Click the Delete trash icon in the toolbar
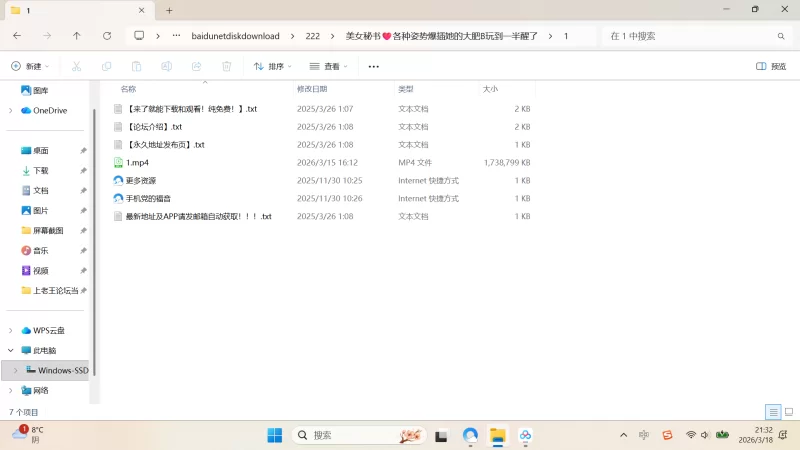 [226, 66]
